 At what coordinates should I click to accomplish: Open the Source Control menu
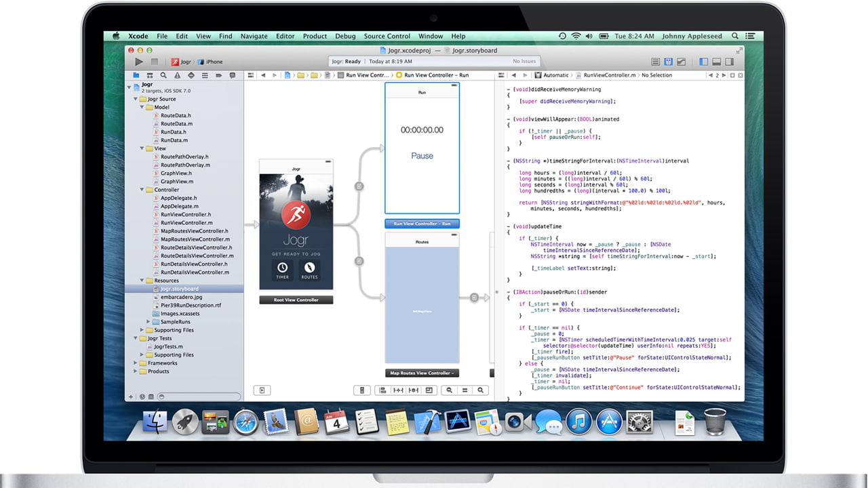[x=387, y=36]
